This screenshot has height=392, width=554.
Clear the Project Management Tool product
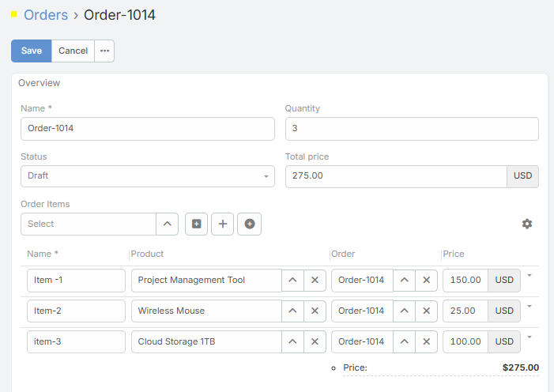click(315, 281)
